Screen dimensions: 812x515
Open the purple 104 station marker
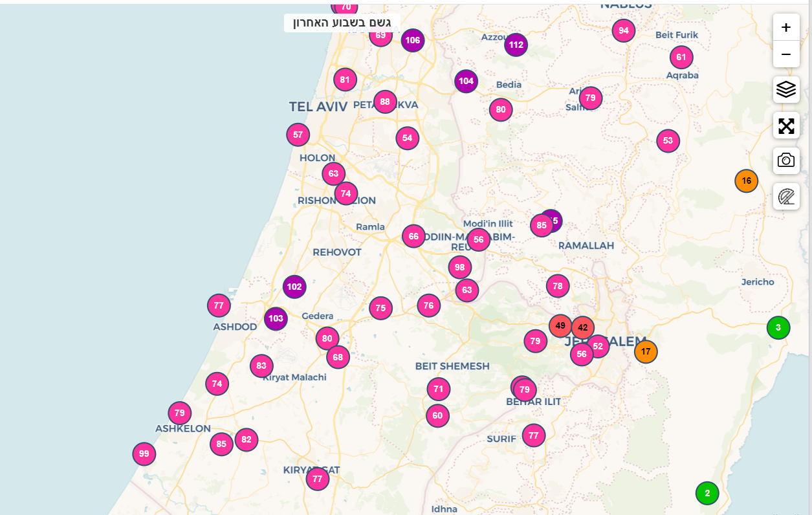(x=466, y=81)
